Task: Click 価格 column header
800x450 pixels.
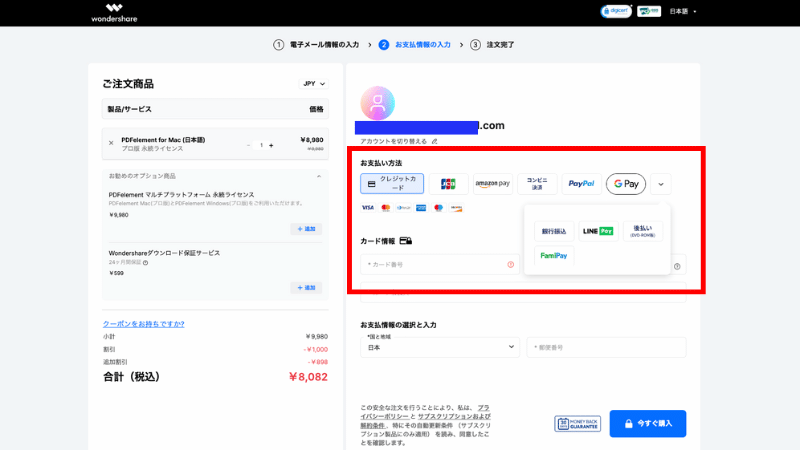Action: (316, 109)
